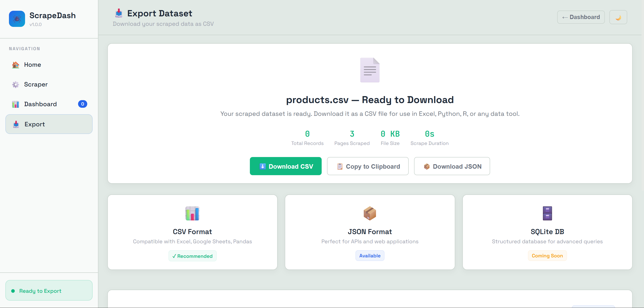Viewport: 644px width, 308px height.
Task: Click the ScrapeDash spider logo
Action: [x=17, y=19]
